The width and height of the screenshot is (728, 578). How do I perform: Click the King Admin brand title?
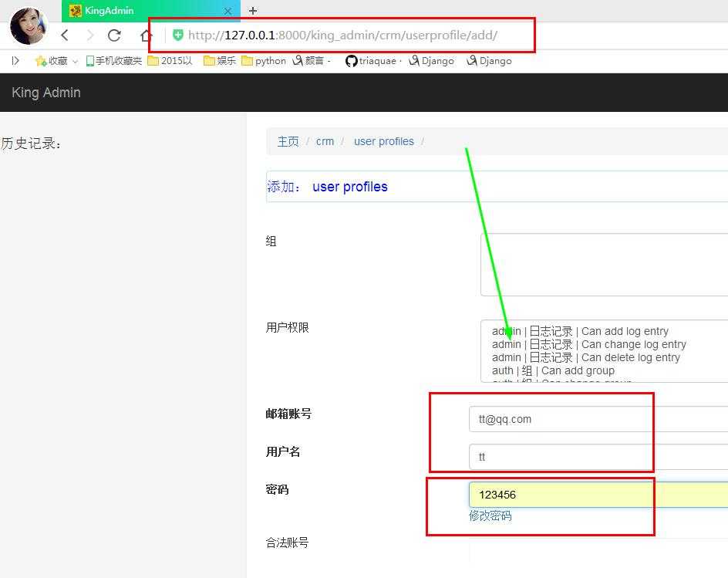[46, 93]
